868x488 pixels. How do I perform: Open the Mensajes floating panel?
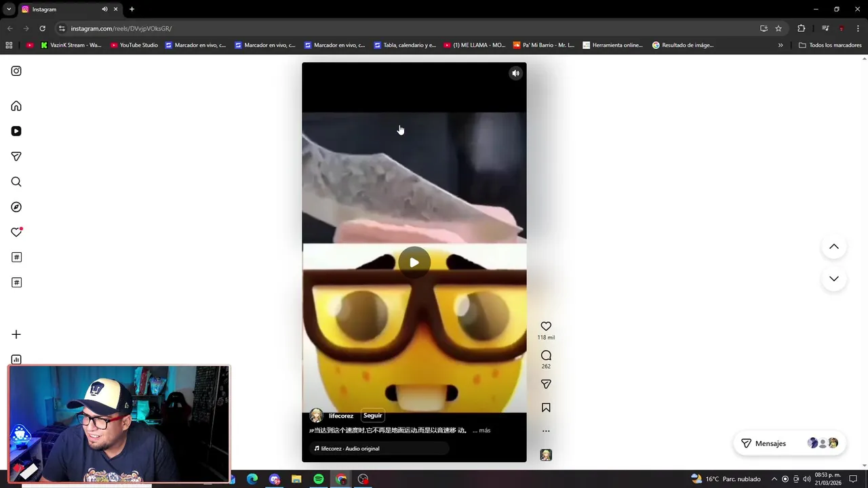[789, 443]
